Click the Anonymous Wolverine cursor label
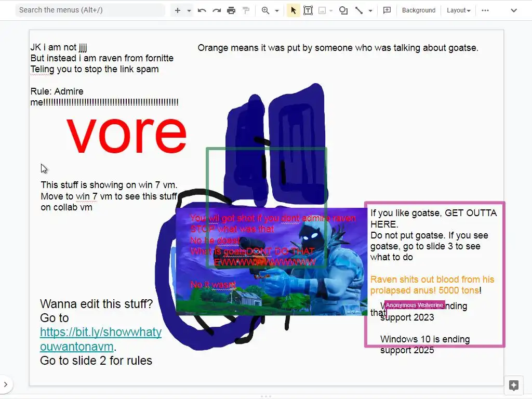 414,305
